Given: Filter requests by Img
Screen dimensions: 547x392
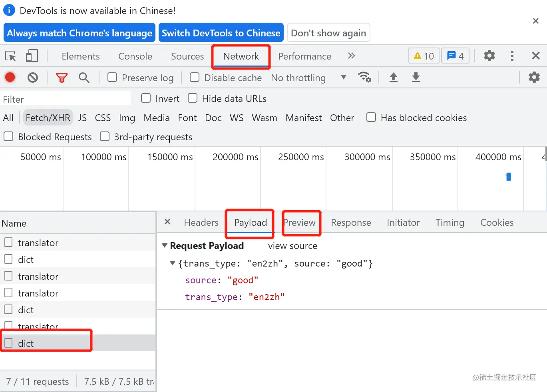Looking at the screenshot, I should (x=127, y=118).
